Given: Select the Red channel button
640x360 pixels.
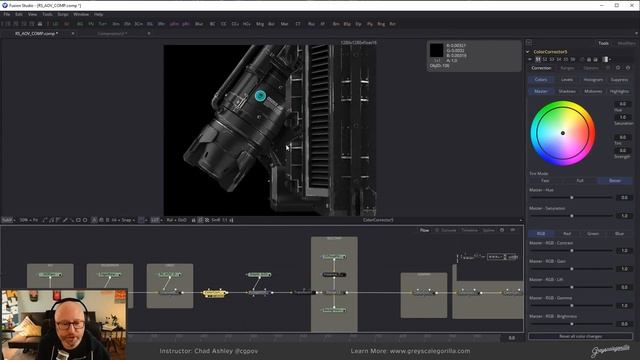Looking at the screenshot, I should pyautogui.click(x=567, y=233).
